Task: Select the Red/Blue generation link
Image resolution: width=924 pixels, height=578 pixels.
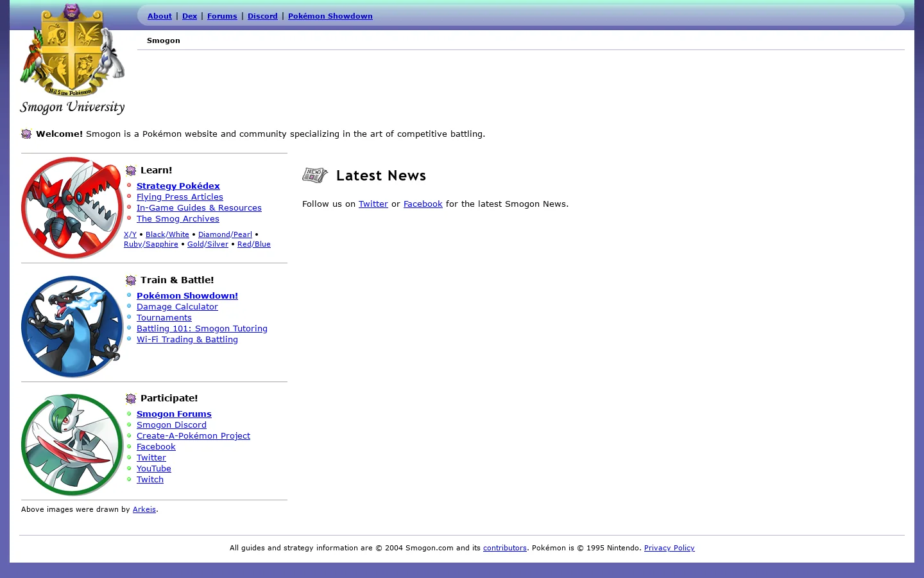Action: click(x=254, y=244)
